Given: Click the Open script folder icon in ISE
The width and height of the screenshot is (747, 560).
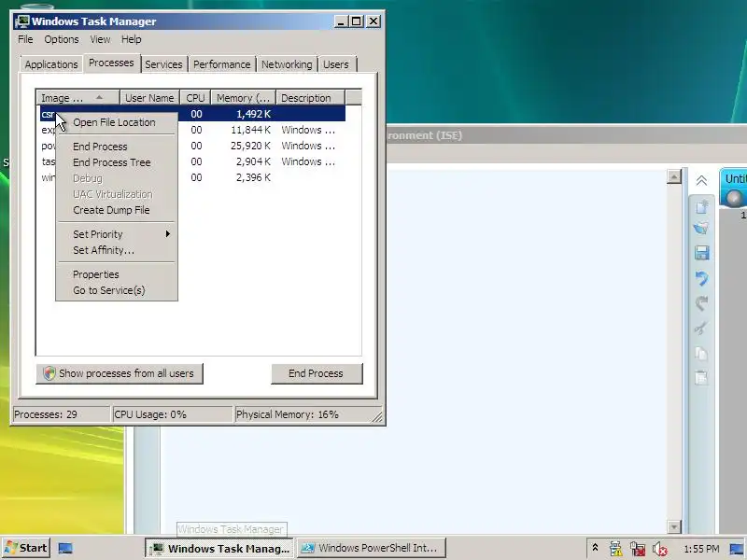Looking at the screenshot, I should 701,228.
